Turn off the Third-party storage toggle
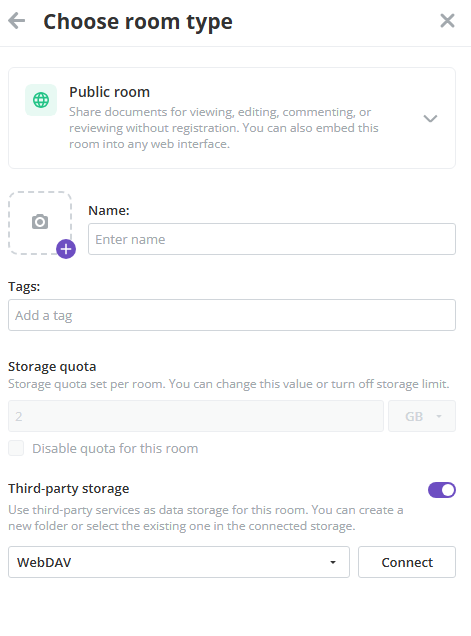This screenshot has height=636, width=471. coord(442,490)
